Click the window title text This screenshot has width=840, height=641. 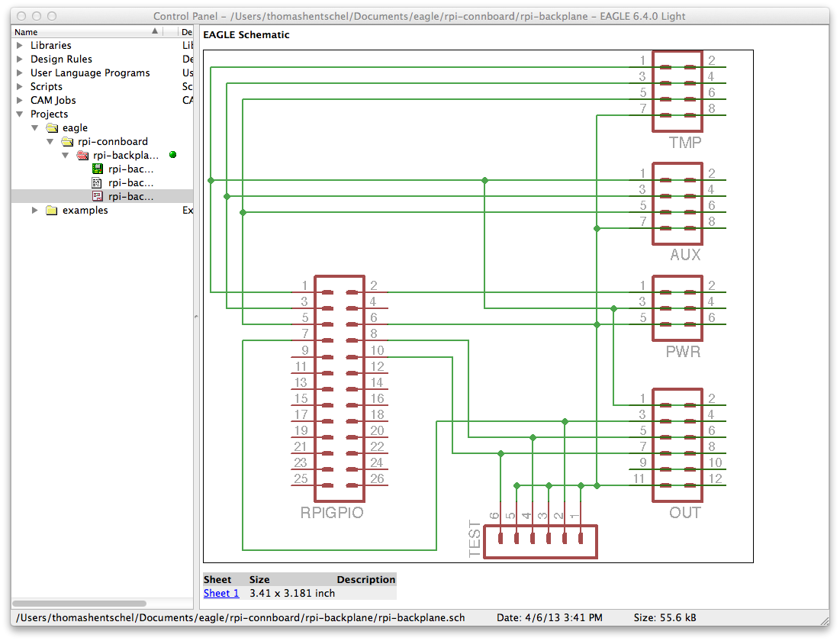click(420, 16)
